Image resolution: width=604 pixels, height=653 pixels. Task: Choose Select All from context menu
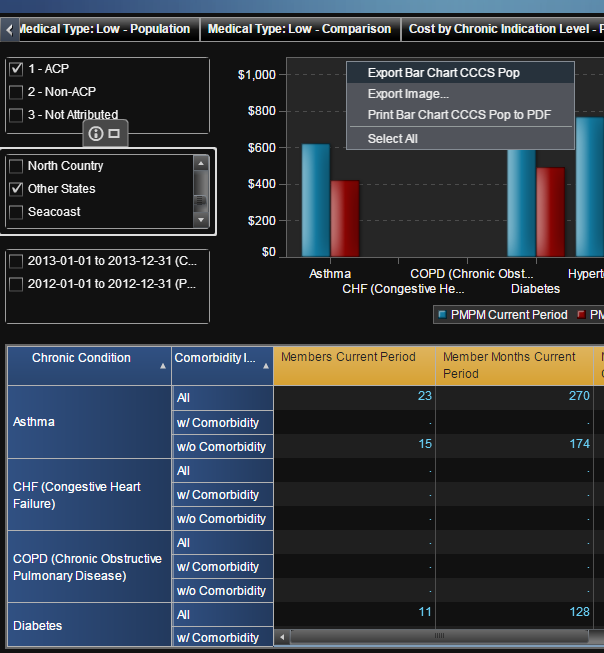[460, 139]
